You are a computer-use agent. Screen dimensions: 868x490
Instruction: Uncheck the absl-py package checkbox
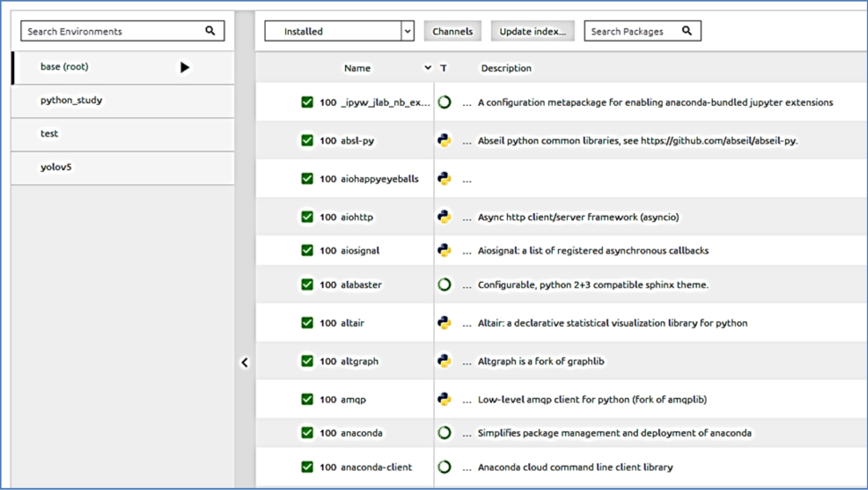pyautogui.click(x=307, y=140)
